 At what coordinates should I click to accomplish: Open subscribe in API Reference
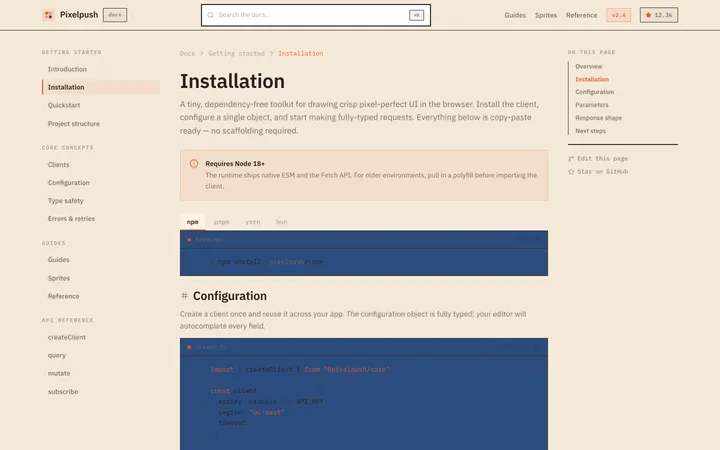101,392
